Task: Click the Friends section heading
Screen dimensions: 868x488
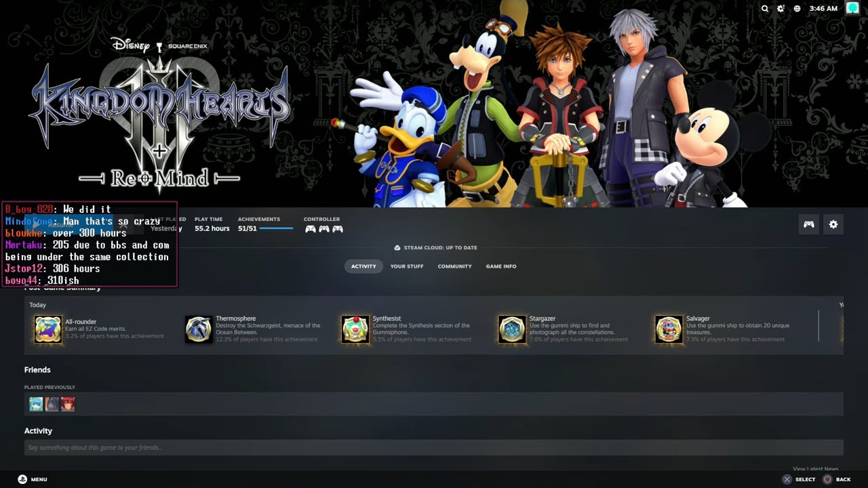Action: (37, 369)
